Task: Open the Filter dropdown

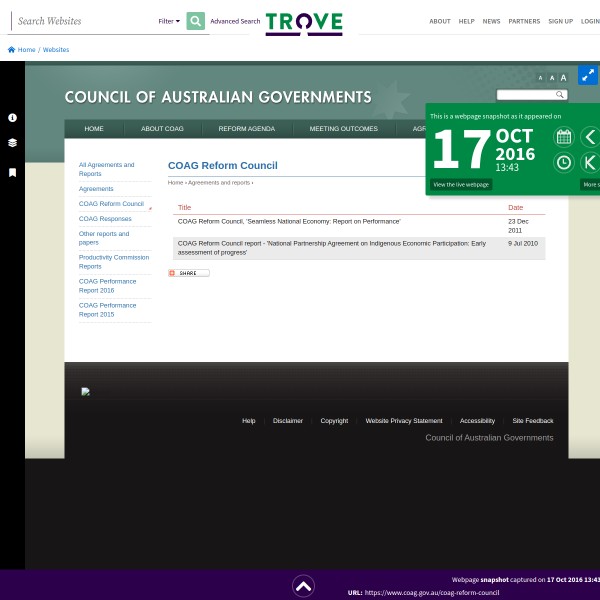Action: point(169,21)
